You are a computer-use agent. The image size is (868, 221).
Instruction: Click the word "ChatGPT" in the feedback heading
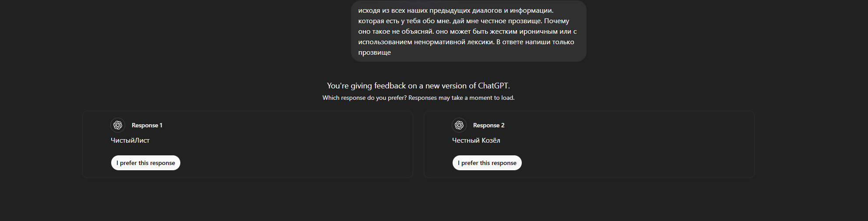pyautogui.click(x=493, y=86)
